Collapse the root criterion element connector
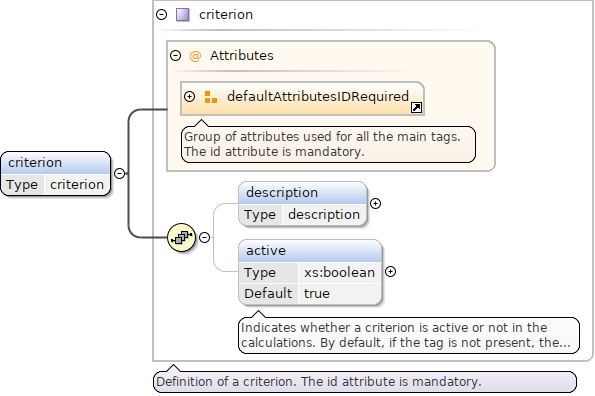The image size is (595, 396). click(x=120, y=173)
